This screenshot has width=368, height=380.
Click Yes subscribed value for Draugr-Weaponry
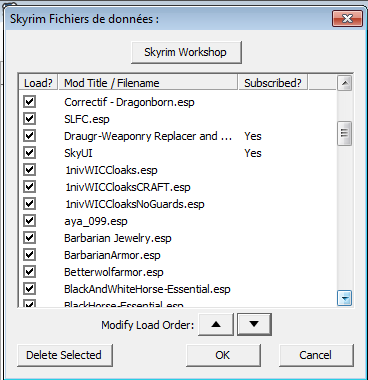(253, 136)
